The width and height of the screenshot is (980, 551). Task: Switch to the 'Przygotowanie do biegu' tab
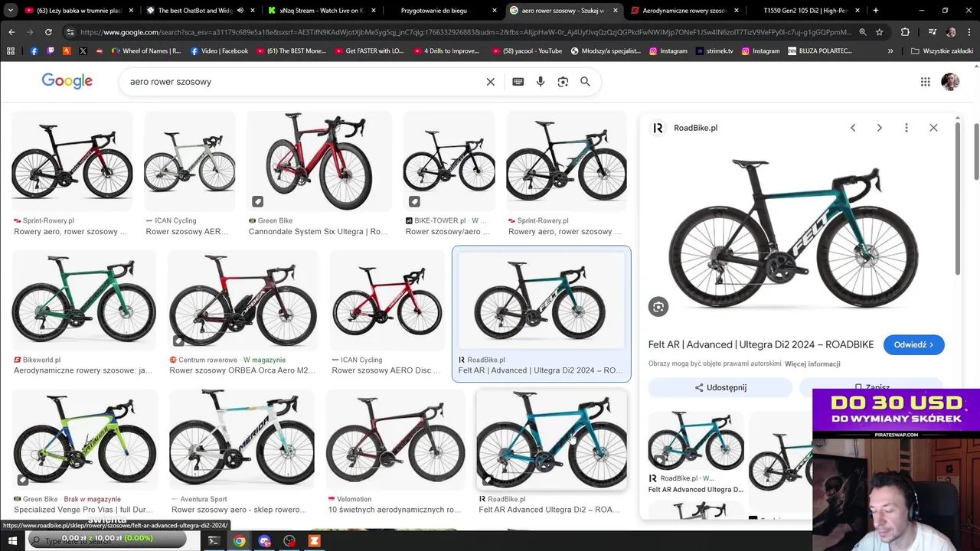coord(434,11)
